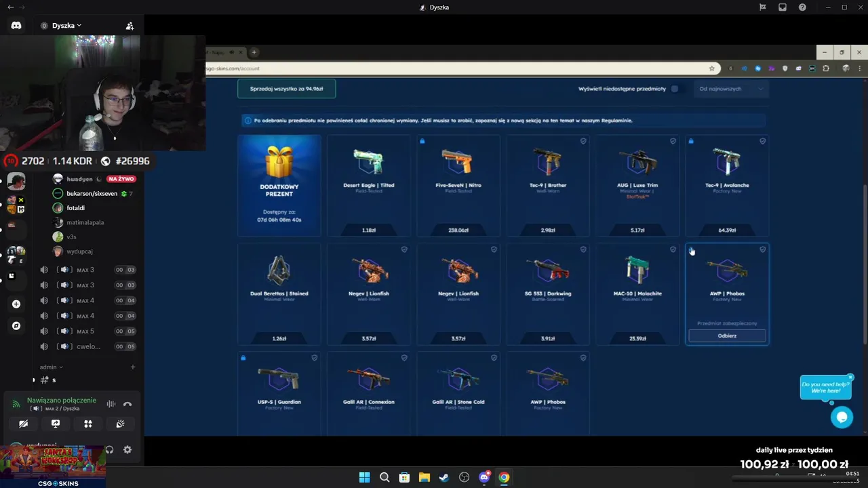Viewport: 868px width, 488px height.
Task: Open the activities launcher icon
Action: point(88,424)
